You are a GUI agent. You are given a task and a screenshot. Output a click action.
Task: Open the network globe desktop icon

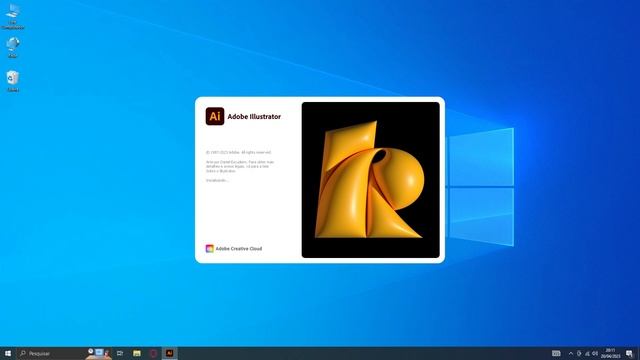coord(13,47)
